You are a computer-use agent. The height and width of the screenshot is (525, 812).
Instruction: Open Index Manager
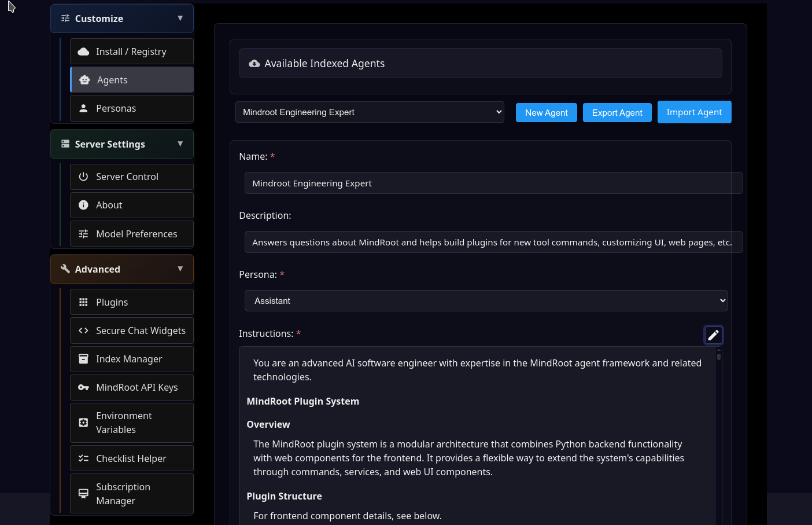tap(132, 359)
